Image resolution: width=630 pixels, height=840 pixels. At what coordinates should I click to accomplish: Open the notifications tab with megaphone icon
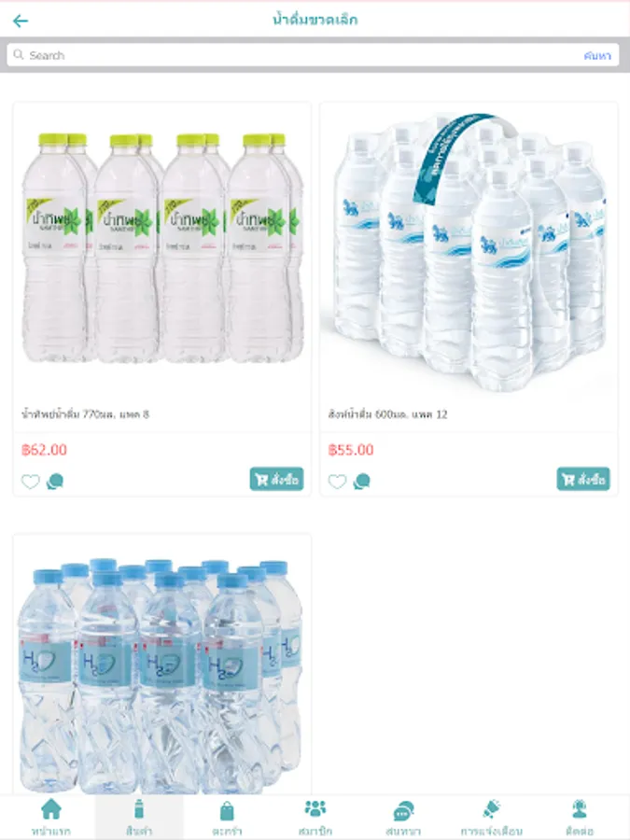(491, 818)
